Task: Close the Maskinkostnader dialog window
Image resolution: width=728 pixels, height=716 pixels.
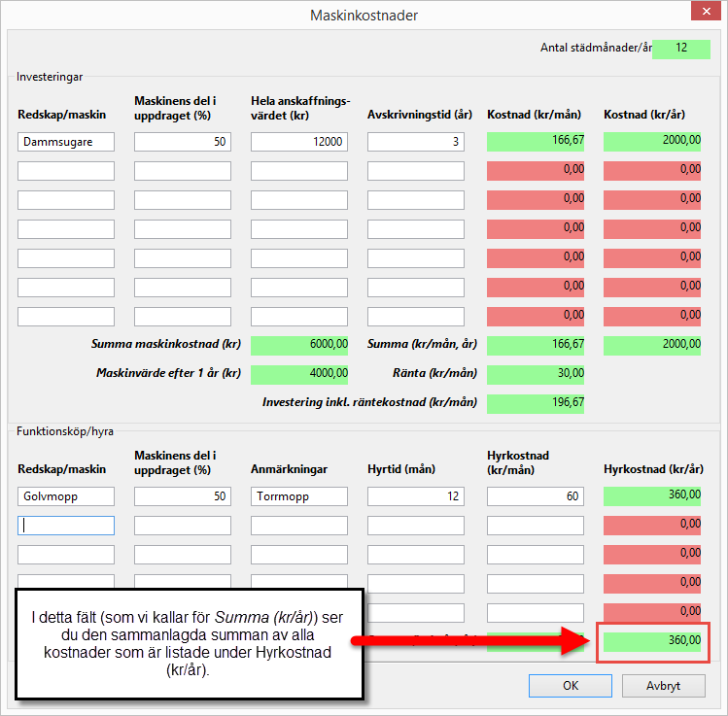Action: pos(705,14)
